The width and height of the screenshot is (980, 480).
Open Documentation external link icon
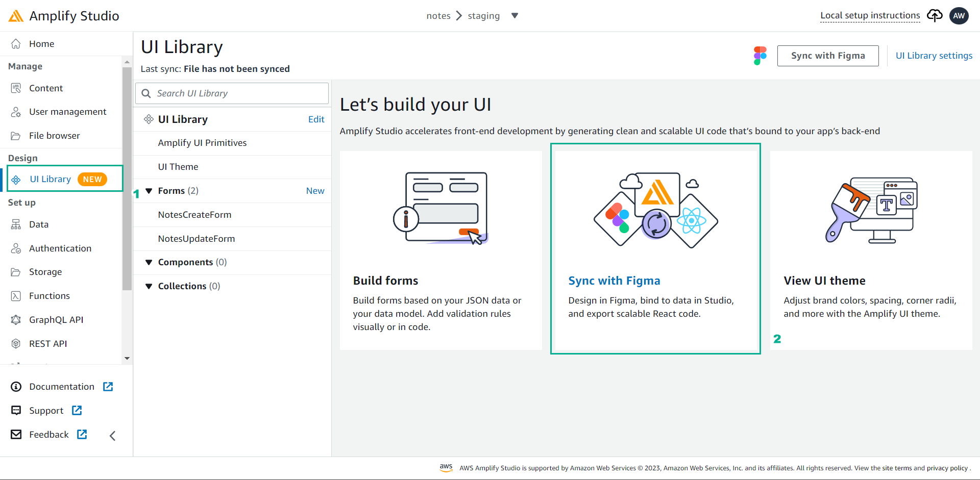pyautogui.click(x=108, y=387)
